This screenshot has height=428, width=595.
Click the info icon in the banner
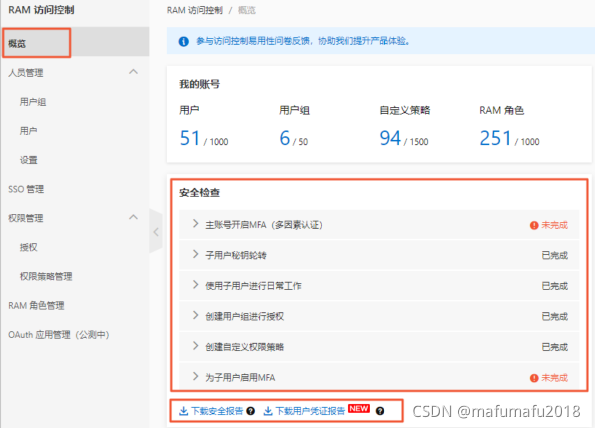pyautogui.click(x=184, y=41)
